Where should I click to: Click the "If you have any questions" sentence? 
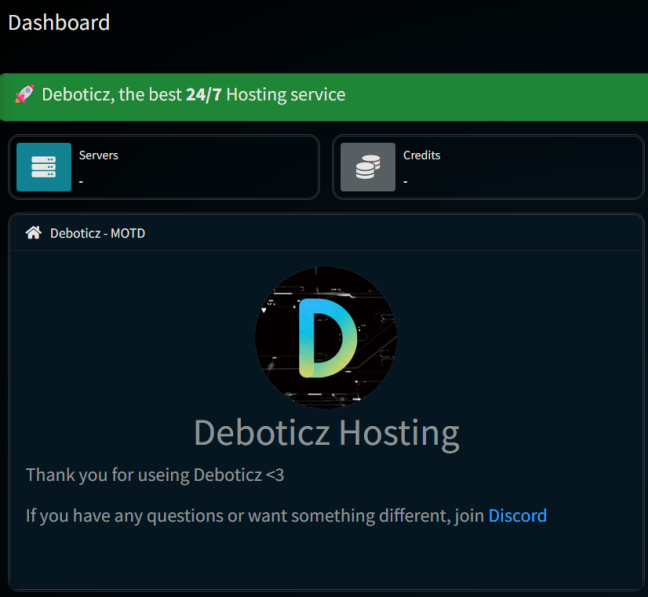(255, 516)
